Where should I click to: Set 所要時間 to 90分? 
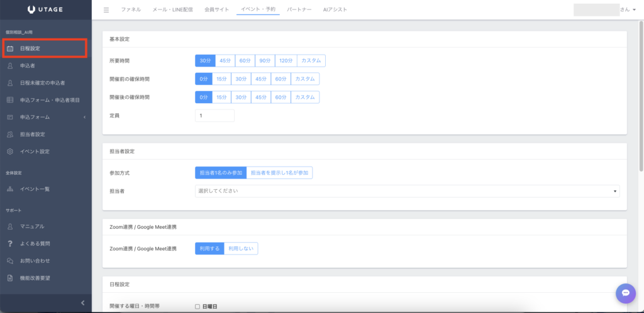(x=265, y=61)
